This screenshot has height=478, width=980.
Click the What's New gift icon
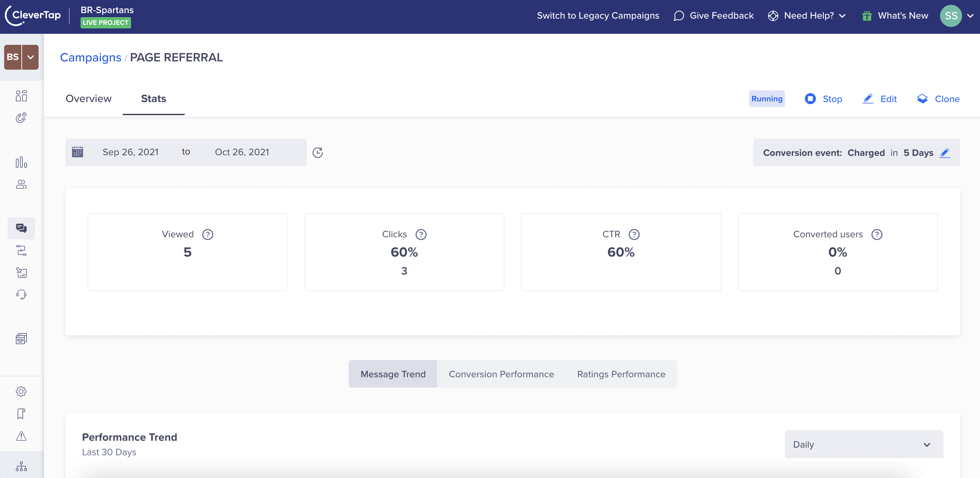click(867, 16)
